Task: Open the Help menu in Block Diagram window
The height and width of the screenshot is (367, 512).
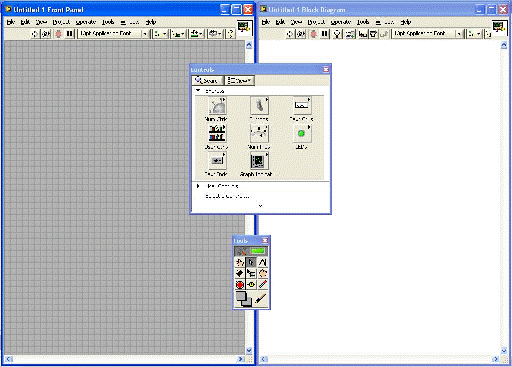Action: click(406, 22)
